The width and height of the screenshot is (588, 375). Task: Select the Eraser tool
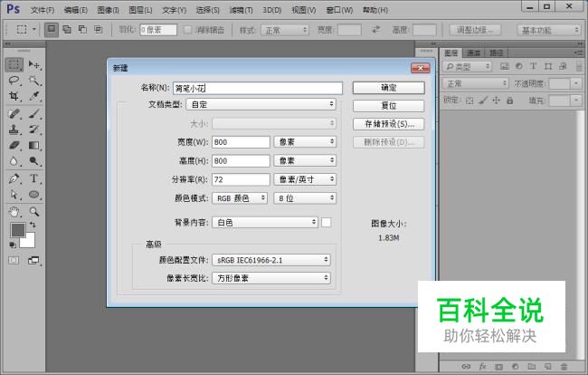[x=14, y=145]
